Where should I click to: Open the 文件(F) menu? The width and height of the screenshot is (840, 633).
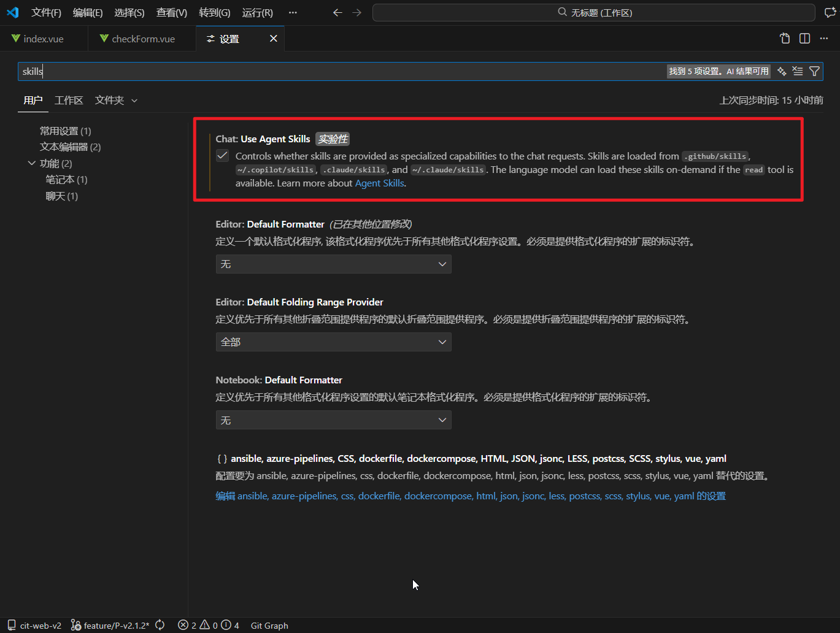46,12
